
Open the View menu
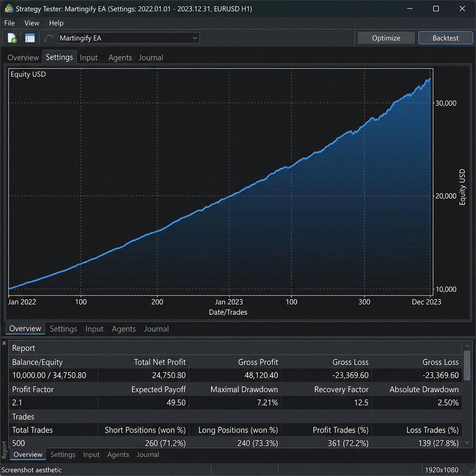(32, 23)
